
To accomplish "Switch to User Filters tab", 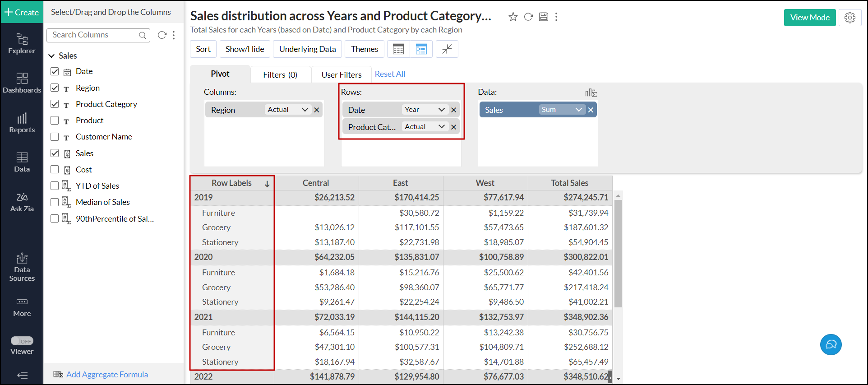I will click(341, 75).
